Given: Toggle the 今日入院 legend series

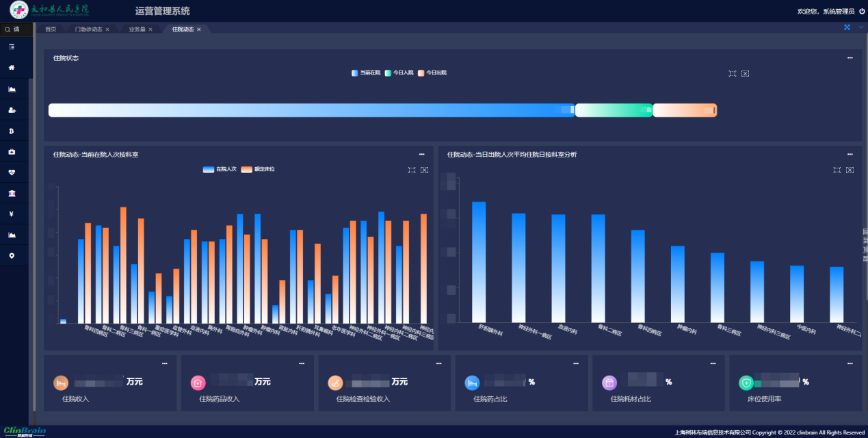Looking at the screenshot, I should 399,73.
